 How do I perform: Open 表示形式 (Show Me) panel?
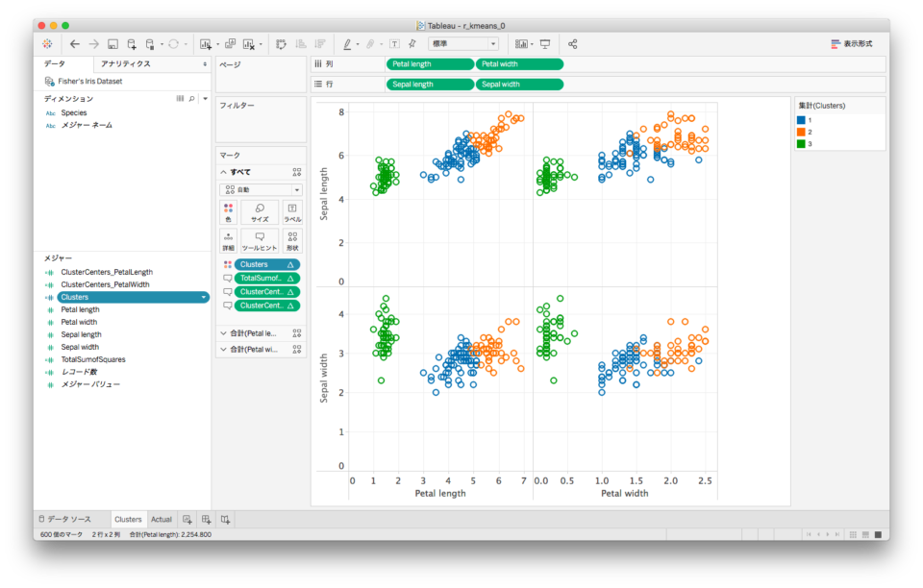pyautogui.click(x=854, y=43)
